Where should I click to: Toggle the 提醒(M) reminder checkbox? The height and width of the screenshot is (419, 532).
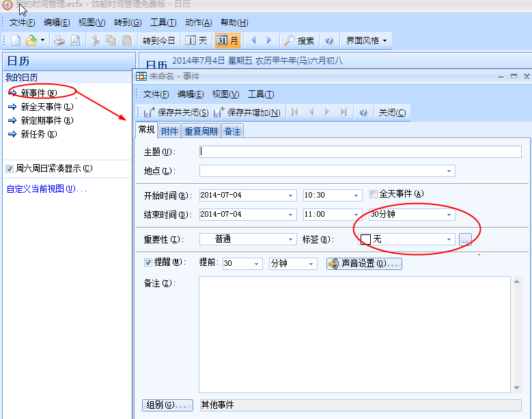click(148, 262)
